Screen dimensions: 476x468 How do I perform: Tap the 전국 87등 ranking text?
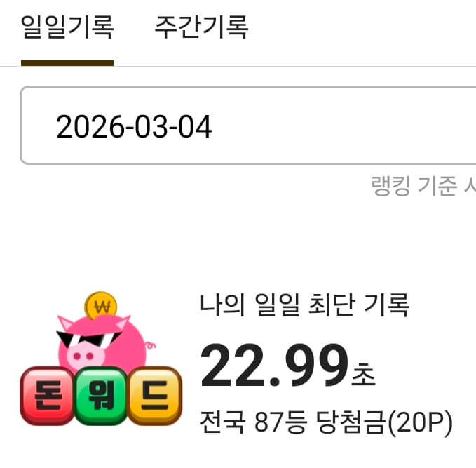click(x=254, y=422)
